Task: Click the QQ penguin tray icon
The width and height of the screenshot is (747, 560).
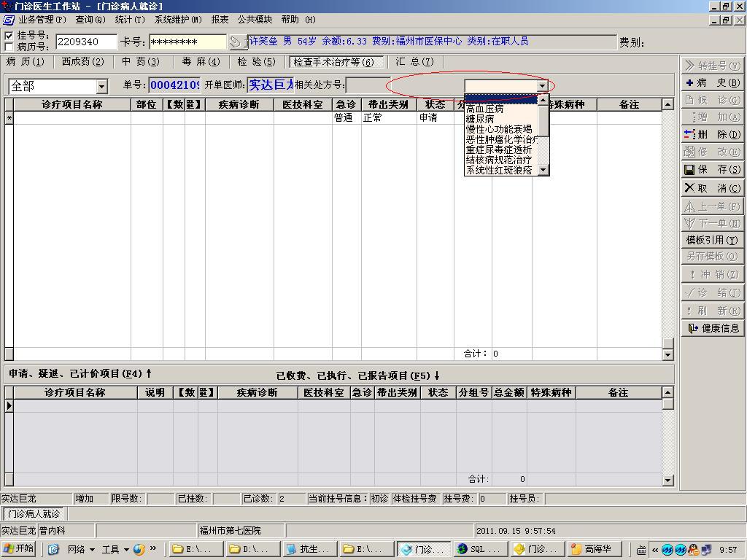Action: point(694,550)
